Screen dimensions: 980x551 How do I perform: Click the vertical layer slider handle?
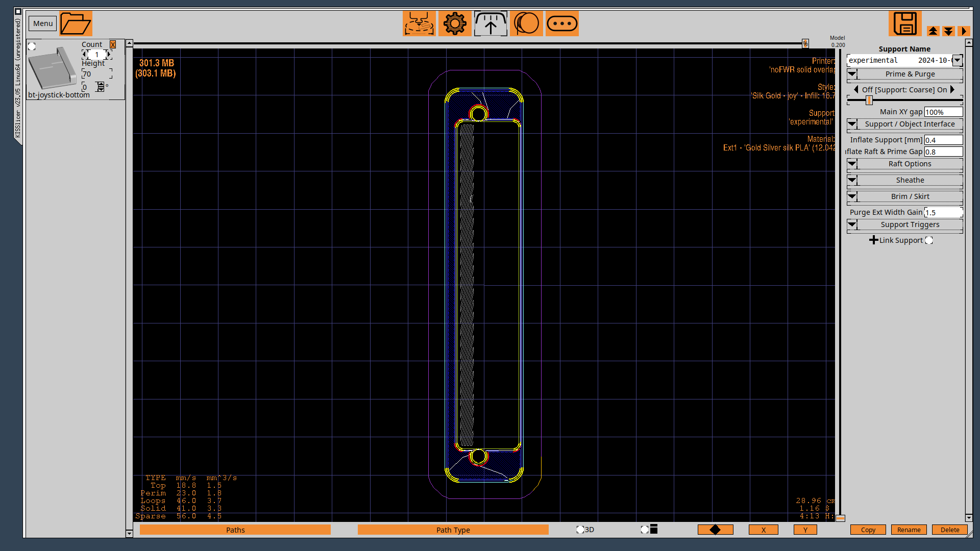pos(840,518)
